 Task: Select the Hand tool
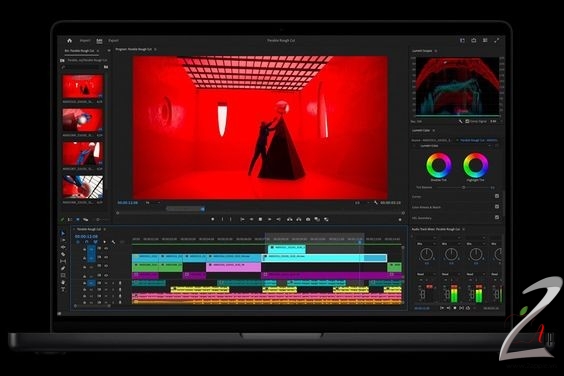(63, 282)
